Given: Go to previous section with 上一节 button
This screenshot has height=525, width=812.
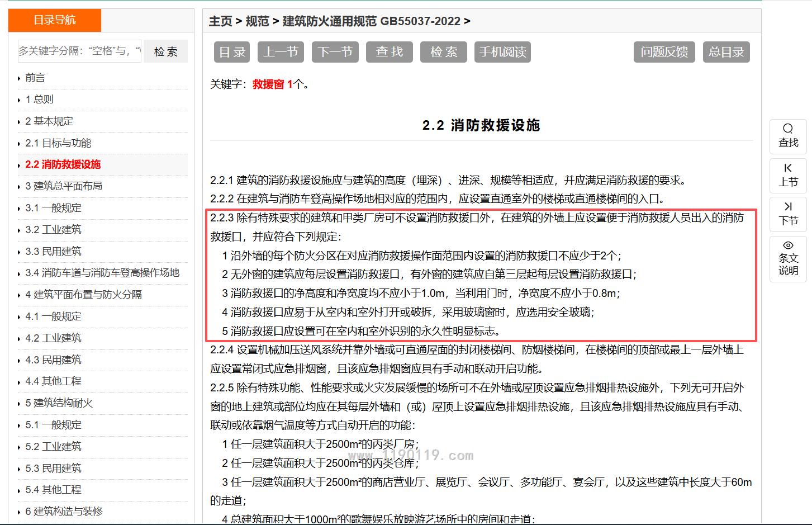Looking at the screenshot, I should pyautogui.click(x=281, y=52).
